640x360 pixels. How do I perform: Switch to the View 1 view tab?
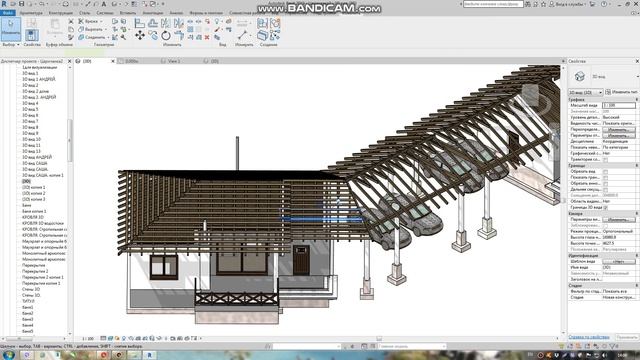[174, 61]
